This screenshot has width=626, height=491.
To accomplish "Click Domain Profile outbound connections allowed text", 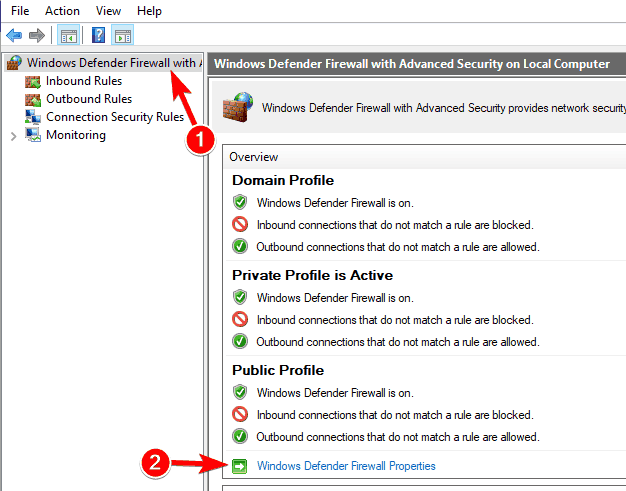I will 398,247.
